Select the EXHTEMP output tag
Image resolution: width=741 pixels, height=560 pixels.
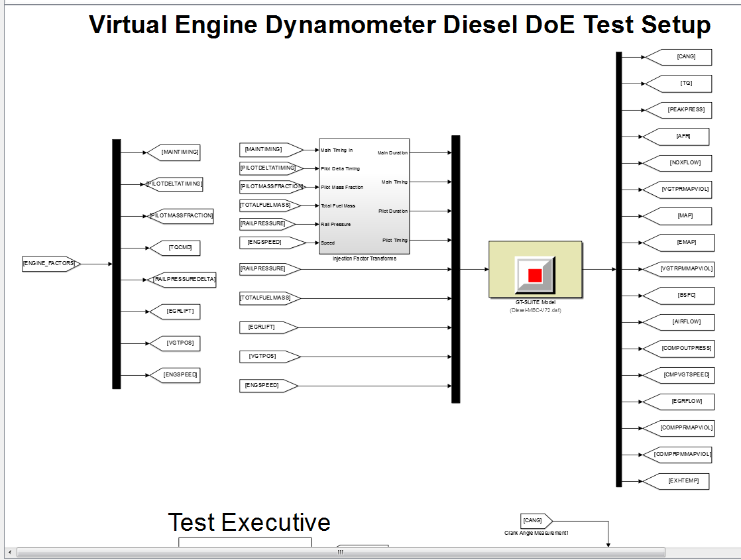[685, 481]
